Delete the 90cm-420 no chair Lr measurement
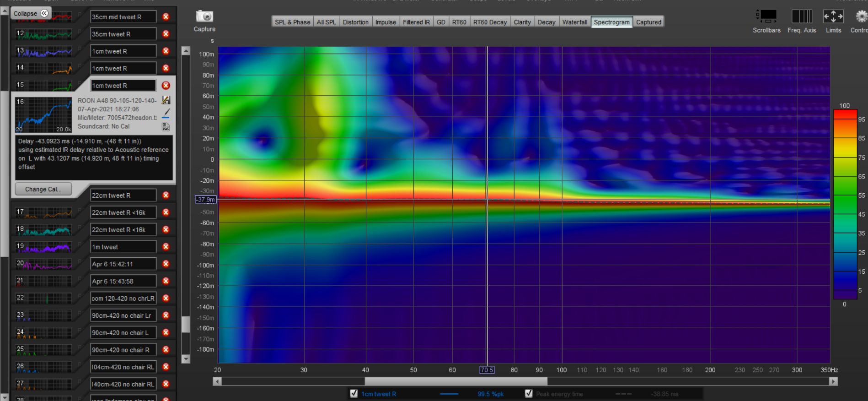868x401 pixels. [166, 315]
